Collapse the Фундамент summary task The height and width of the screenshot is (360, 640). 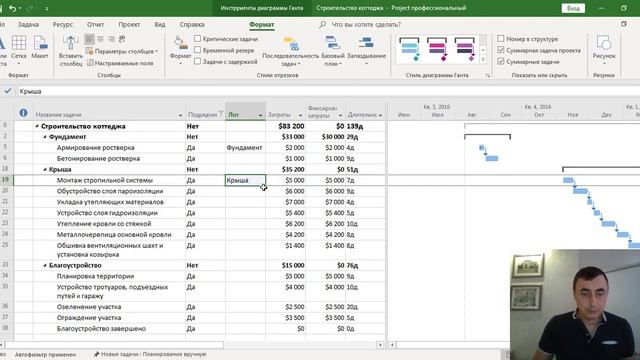45,137
